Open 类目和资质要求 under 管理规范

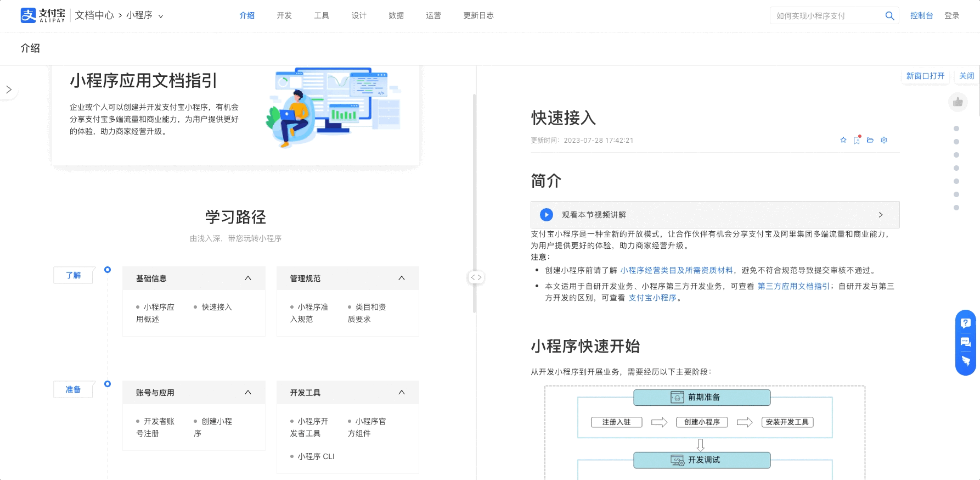point(367,313)
